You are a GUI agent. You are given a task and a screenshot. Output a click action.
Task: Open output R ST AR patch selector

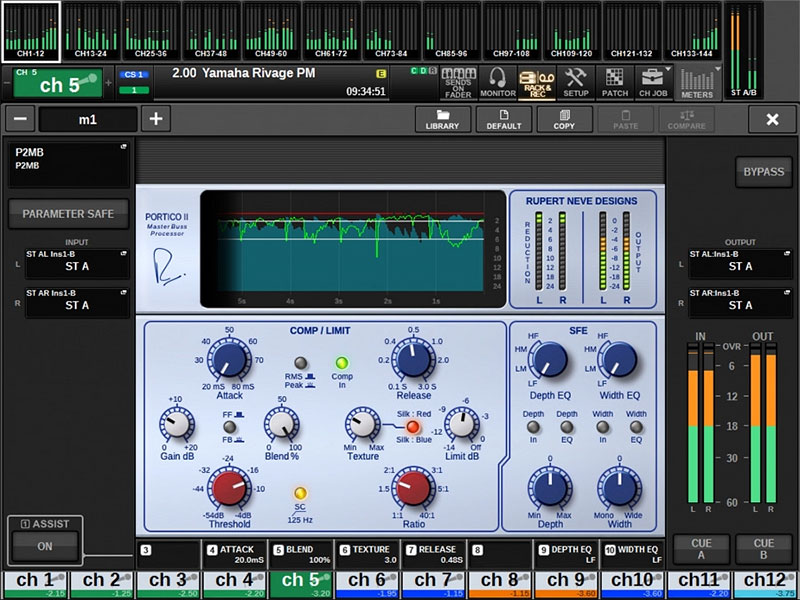coord(740,303)
